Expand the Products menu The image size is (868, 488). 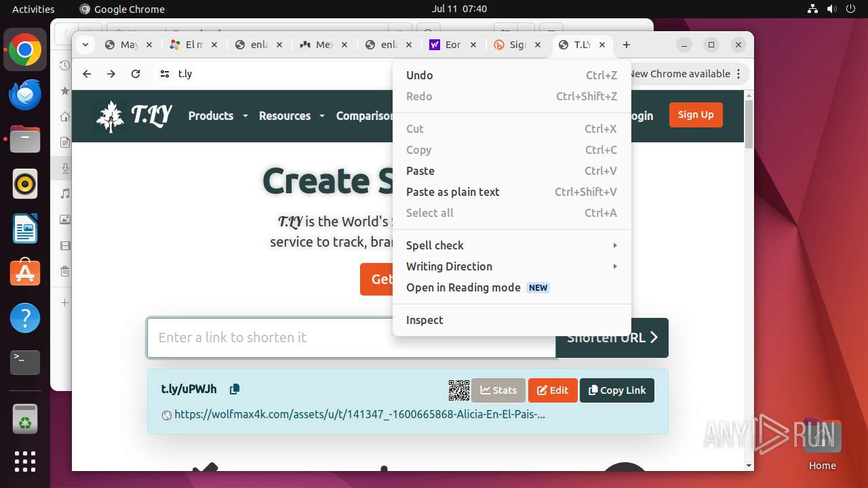click(218, 116)
